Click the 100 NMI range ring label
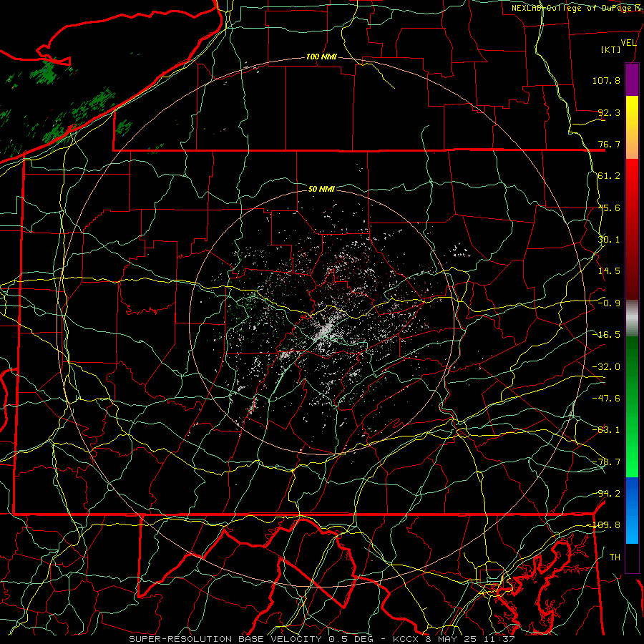Image resolution: width=644 pixels, height=644 pixels. pyautogui.click(x=321, y=57)
